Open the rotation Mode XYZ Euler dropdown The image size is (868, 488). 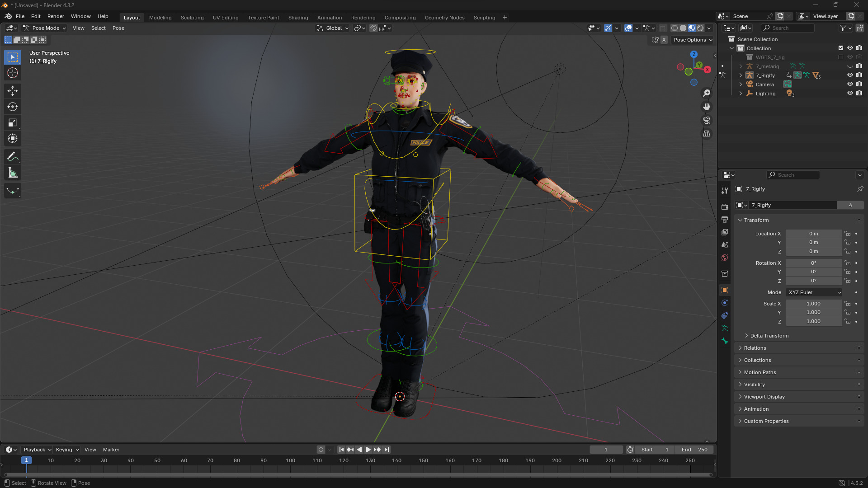coord(814,292)
